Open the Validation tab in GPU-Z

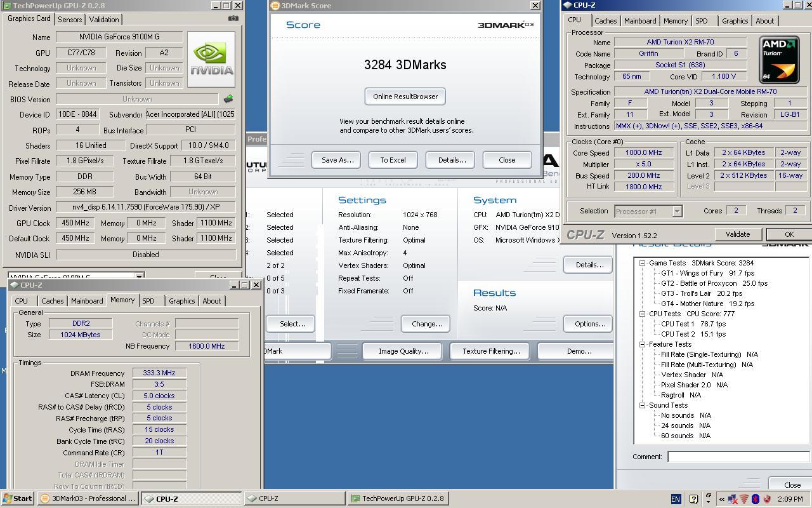[x=103, y=20]
